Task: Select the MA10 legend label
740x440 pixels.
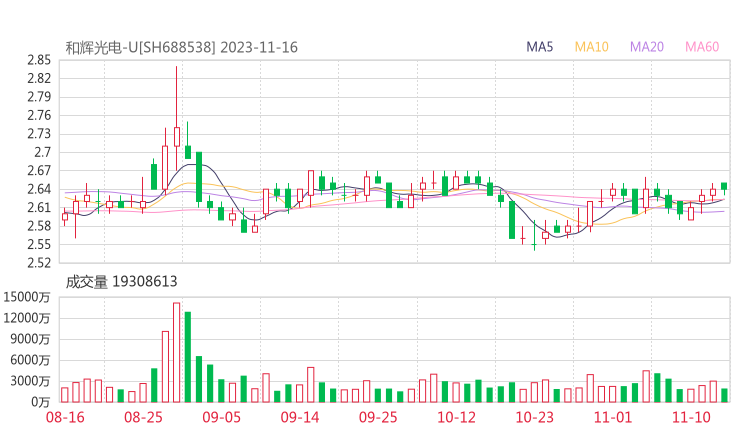Action: [591, 47]
